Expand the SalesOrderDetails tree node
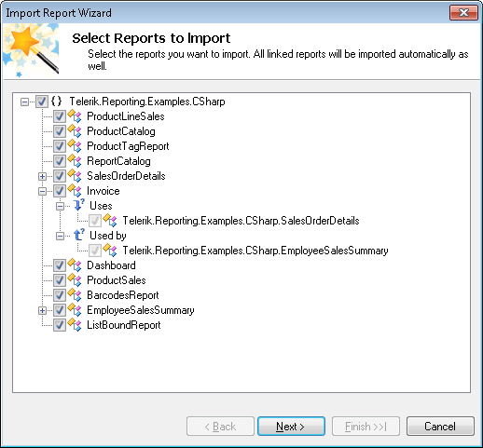Image resolution: width=483 pixels, height=448 pixels. (x=42, y=176)
